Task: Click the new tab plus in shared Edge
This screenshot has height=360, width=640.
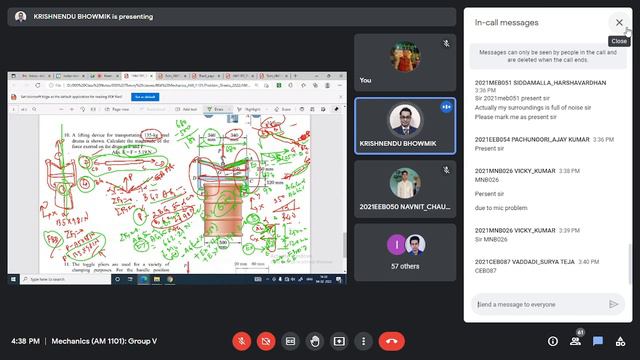Action: [x=295, y=76]
